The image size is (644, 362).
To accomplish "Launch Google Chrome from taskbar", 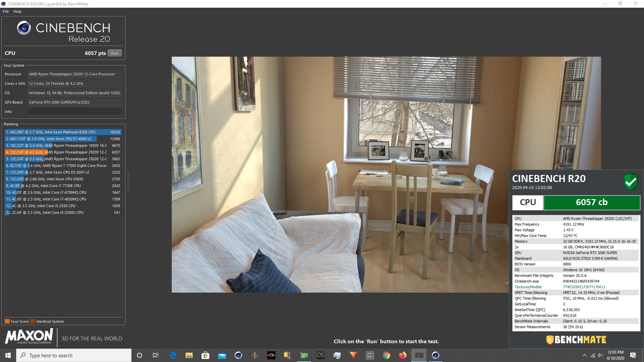I will 386,355.
